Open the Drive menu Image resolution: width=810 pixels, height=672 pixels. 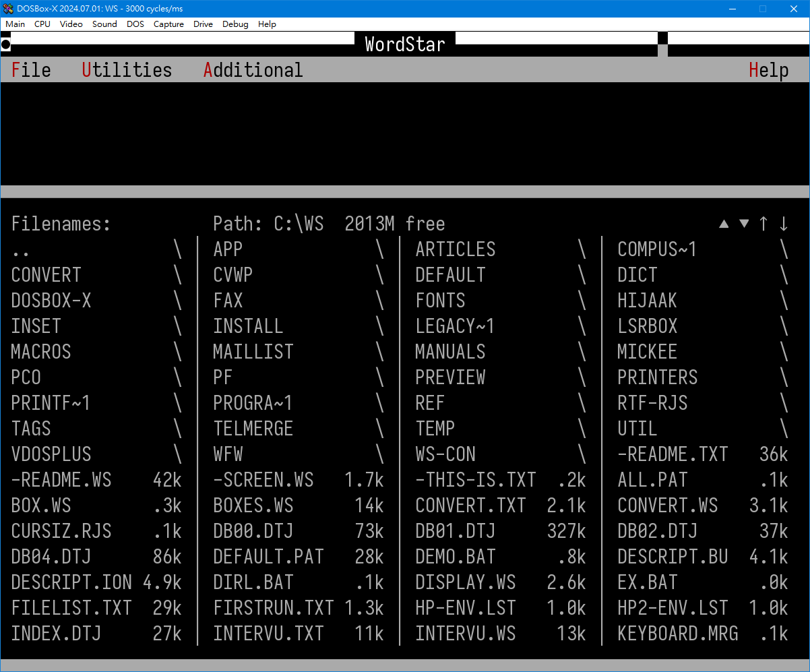203,24
